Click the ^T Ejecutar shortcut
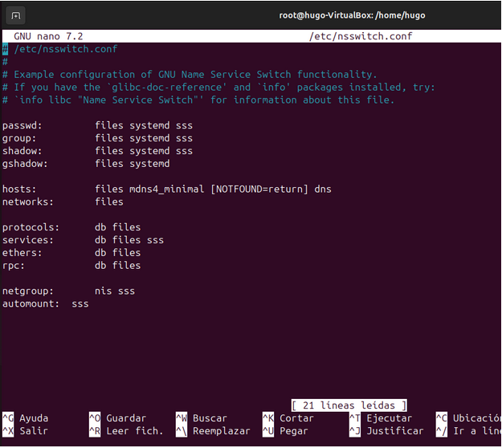This screenshot has height=448, width=502. click(381, 418)
